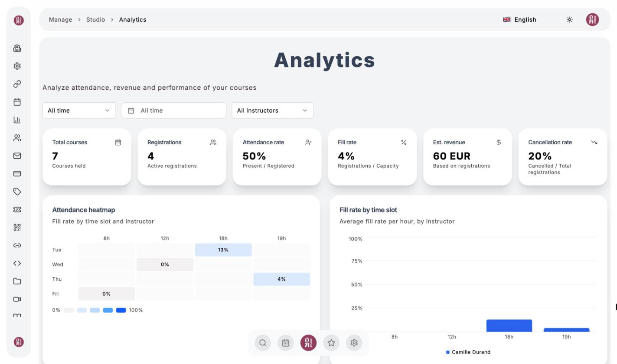Click the 0% heatmap cell for Friday

coord(107,294)
